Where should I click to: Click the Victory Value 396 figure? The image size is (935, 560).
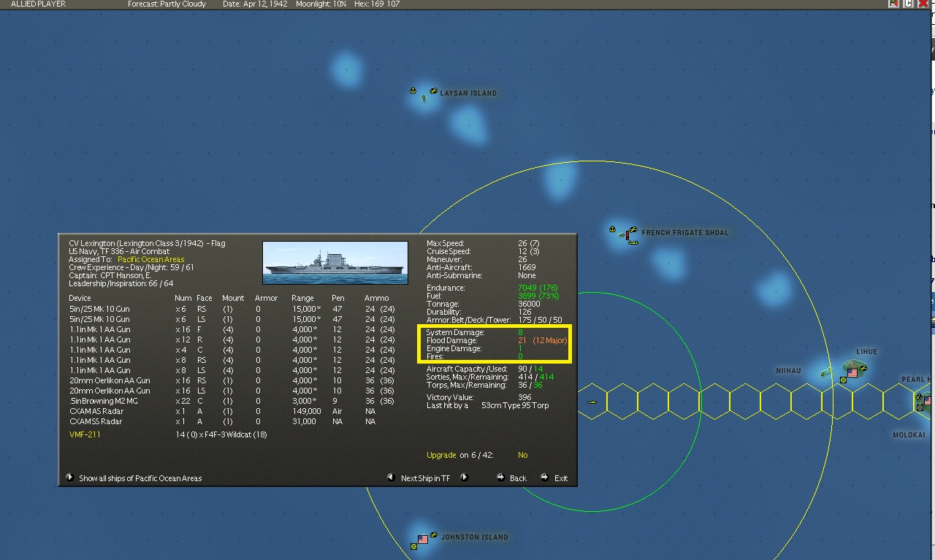(524, 397)
